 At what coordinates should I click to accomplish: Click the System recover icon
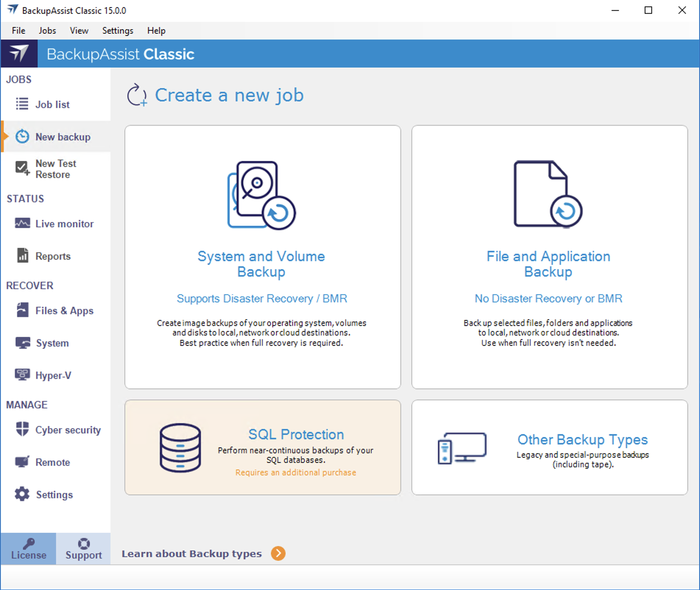(x=22, y=343)
